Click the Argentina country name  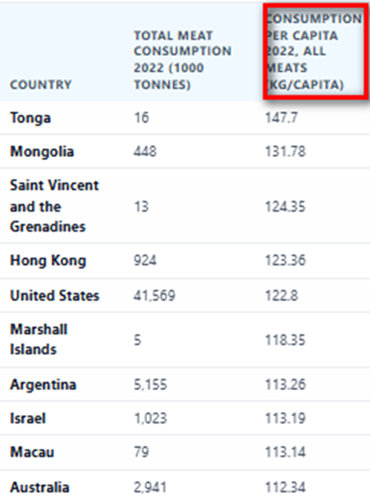[43, 385]
